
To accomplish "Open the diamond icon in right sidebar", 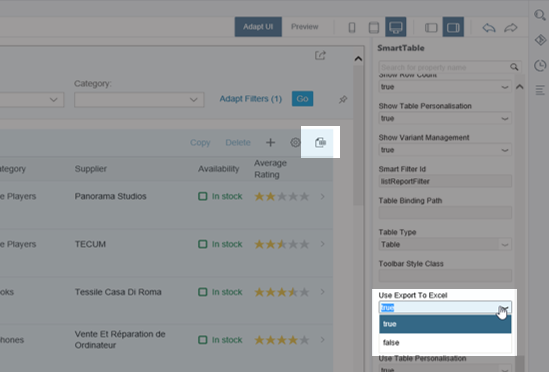I will 540,40.
